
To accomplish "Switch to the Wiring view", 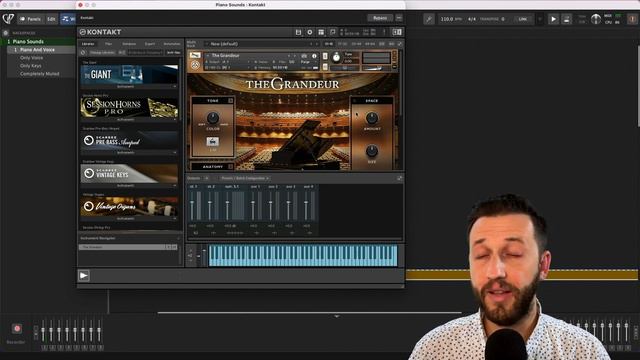I will (x=68, y=19).
